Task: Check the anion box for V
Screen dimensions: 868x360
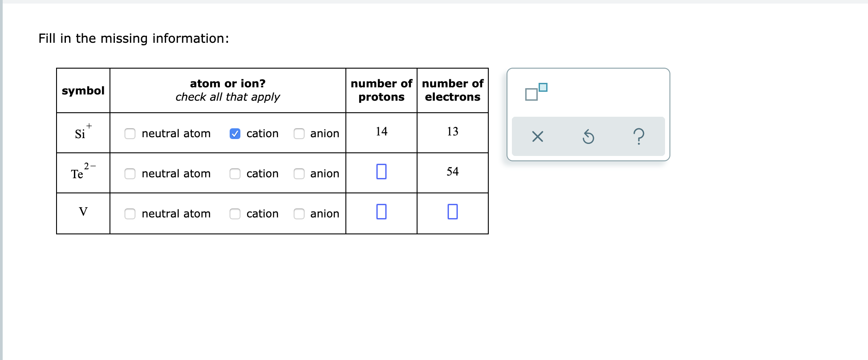Action: pos(299,214)
